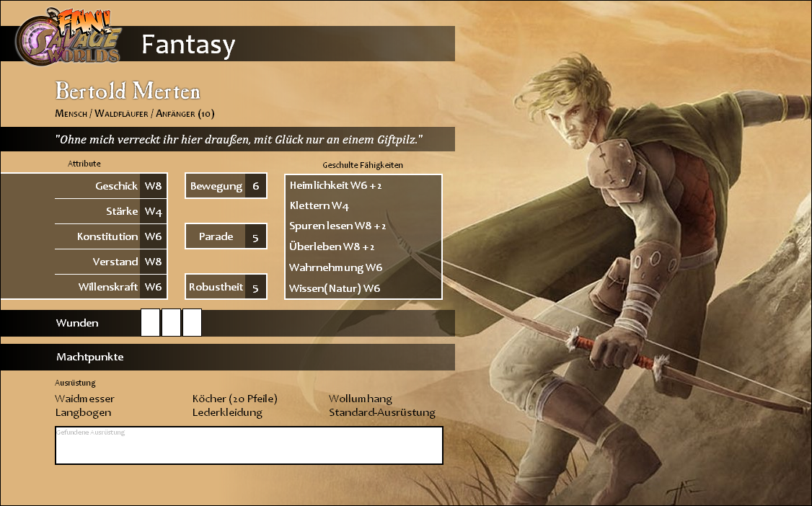Image resolution: width=812 pixels, height=506 pixels.
Task: Select the skill 'Klettern W4'
Action: click(319, 205)
